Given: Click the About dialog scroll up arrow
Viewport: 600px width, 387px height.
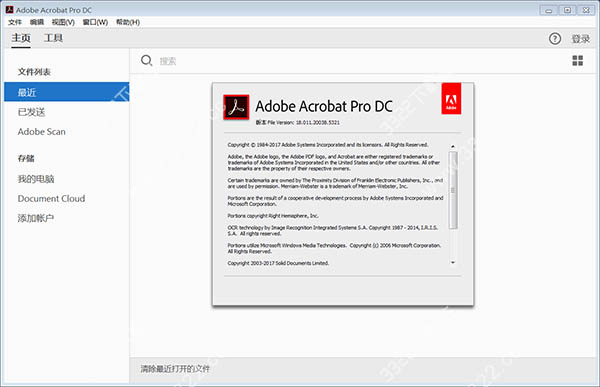Looking at the screenshot, I should 453,147.
